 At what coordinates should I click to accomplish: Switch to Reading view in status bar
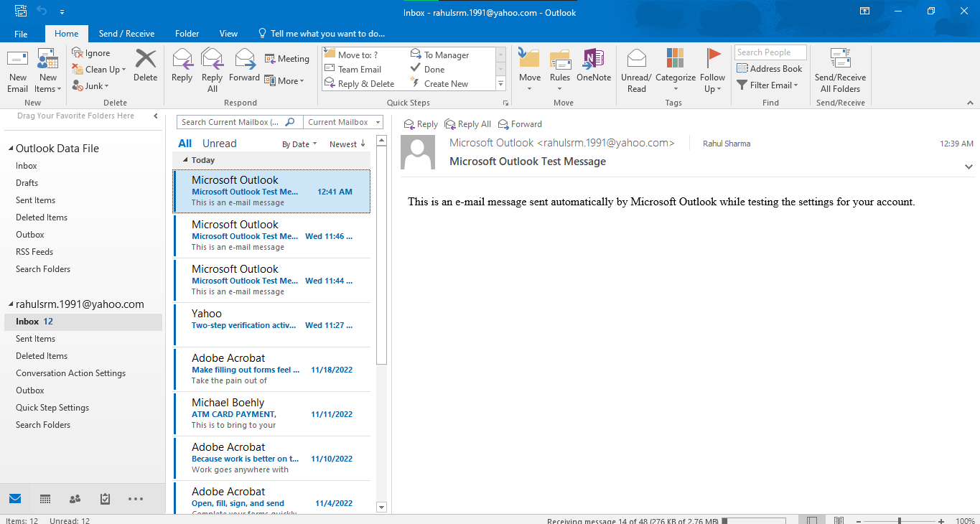838,520
